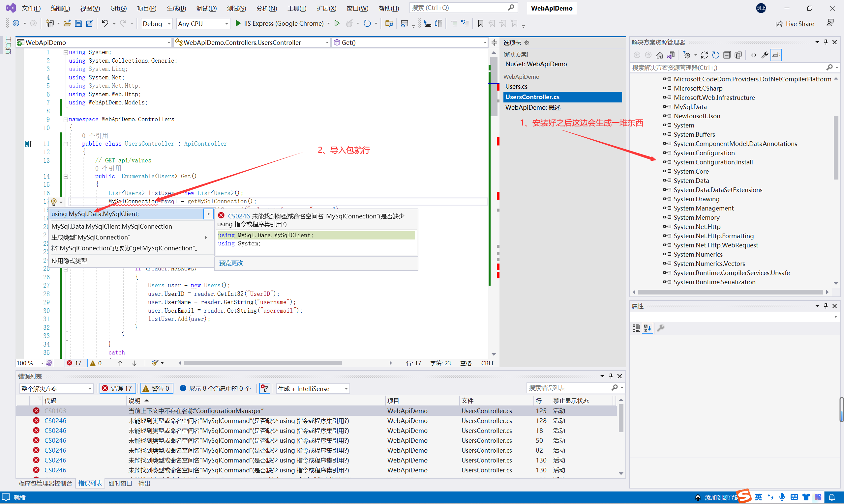Open the 生成(B) menu item

[176, 7]
